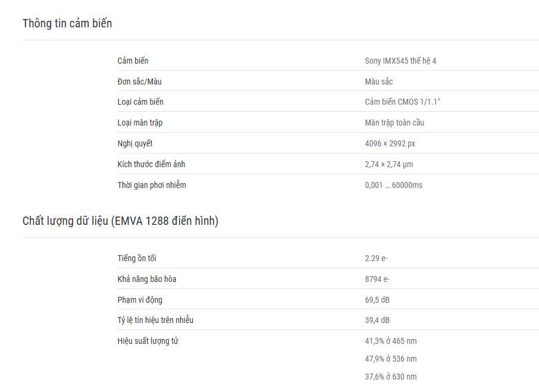539x392 pixels.
Task: Click the Thông tin cảm biến heading
Action: click(67, 23)
